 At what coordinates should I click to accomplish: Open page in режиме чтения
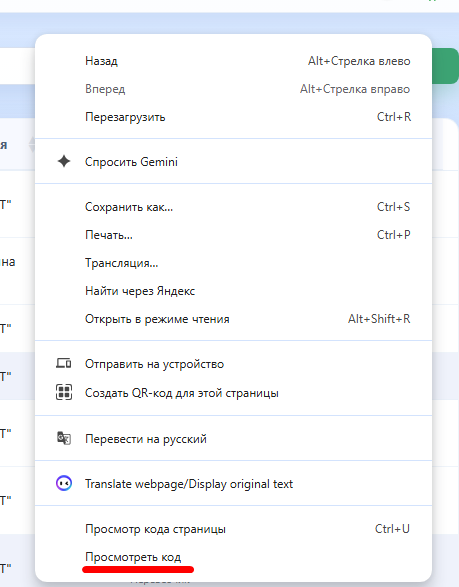tap(233, 319)
